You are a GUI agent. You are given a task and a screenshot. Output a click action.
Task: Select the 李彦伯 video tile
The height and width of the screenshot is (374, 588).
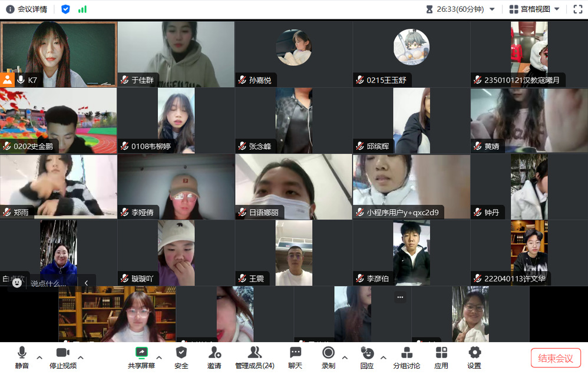[411, 253]
